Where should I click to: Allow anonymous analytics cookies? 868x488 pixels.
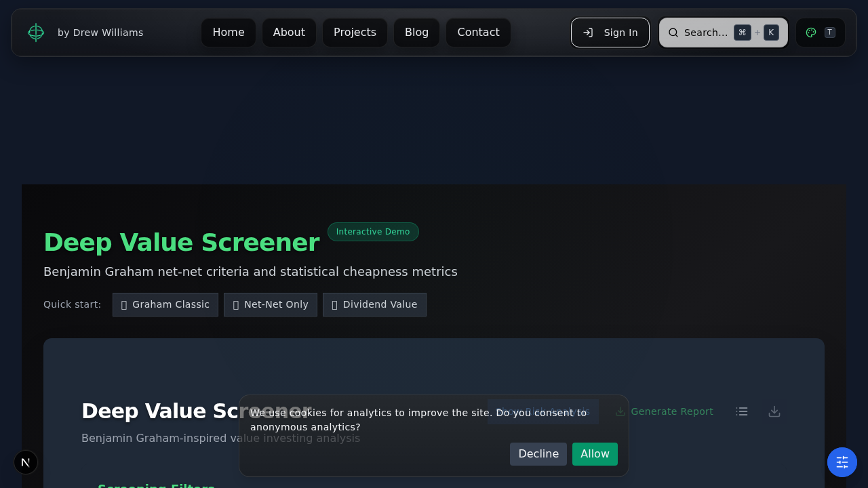coord(595,454)
